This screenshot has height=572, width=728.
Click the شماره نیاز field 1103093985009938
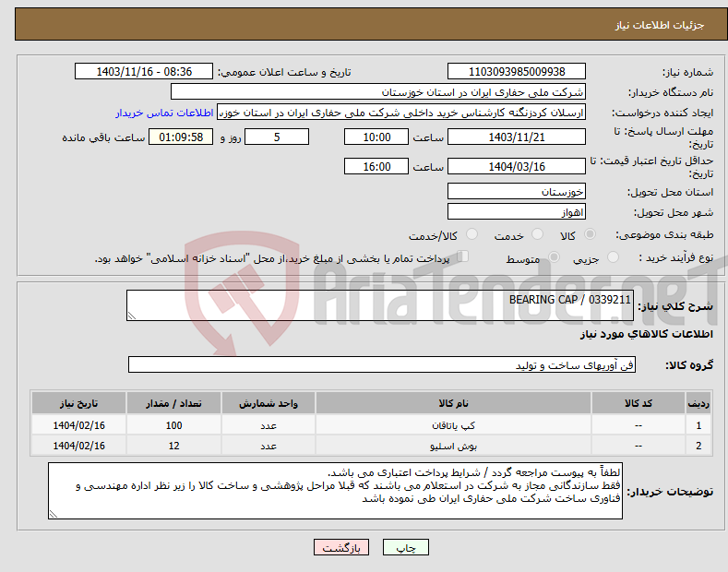[x=517, y=72]
